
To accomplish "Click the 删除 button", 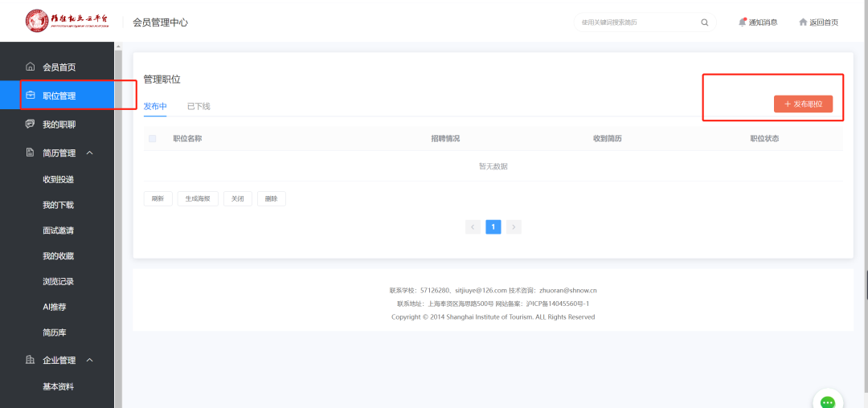I will coord(272,199).
